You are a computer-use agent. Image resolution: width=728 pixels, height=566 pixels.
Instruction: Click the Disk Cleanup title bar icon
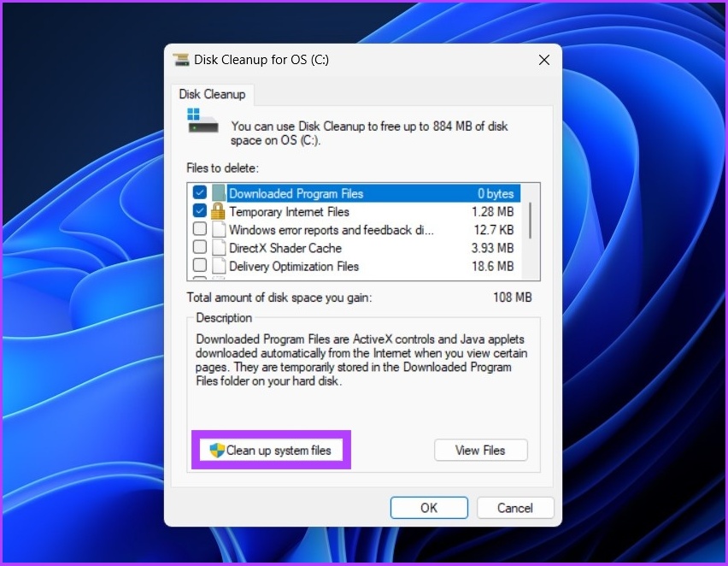click(181, 60)
